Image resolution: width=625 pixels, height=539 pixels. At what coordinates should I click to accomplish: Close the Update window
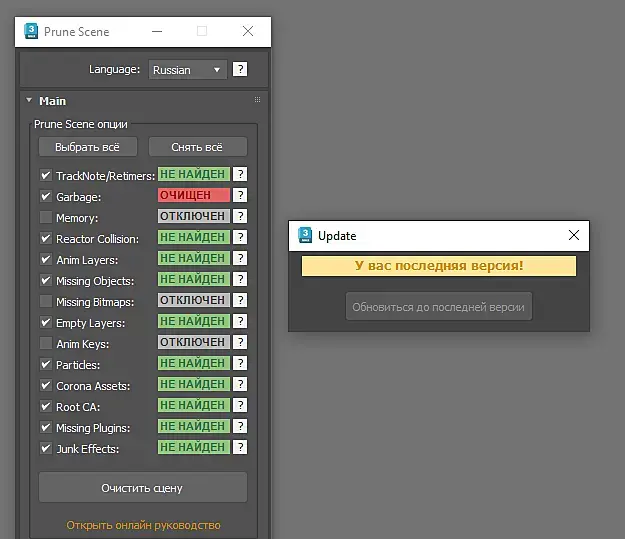(574, 235)
